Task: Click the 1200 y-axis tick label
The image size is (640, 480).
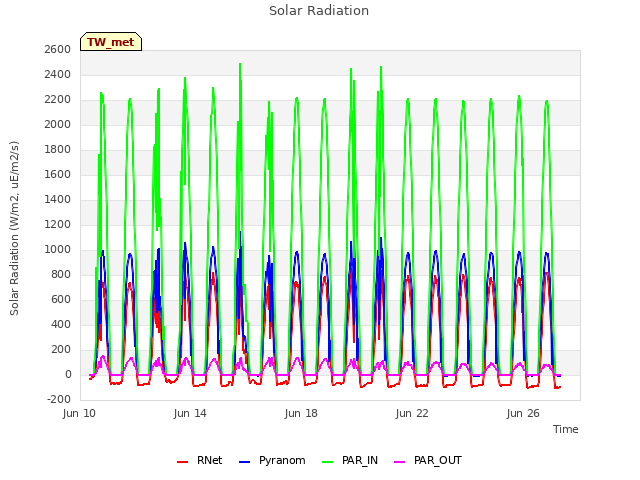Action: [x=58, y=224]
